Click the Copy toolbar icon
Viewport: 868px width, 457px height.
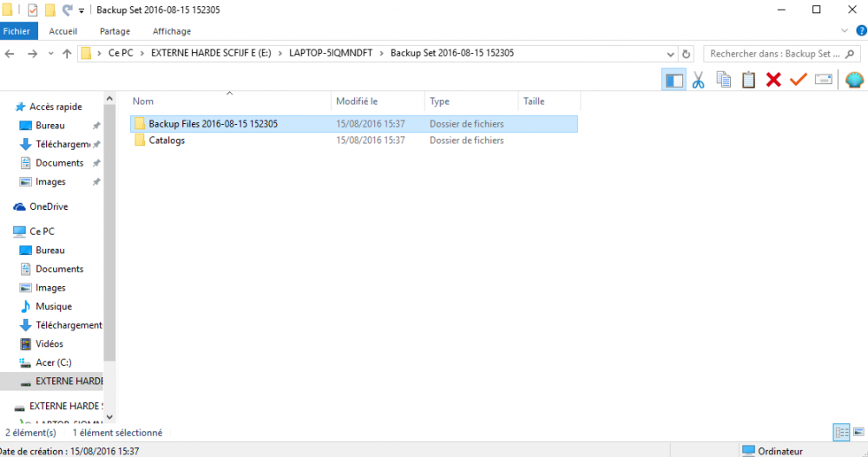point(724,81)
